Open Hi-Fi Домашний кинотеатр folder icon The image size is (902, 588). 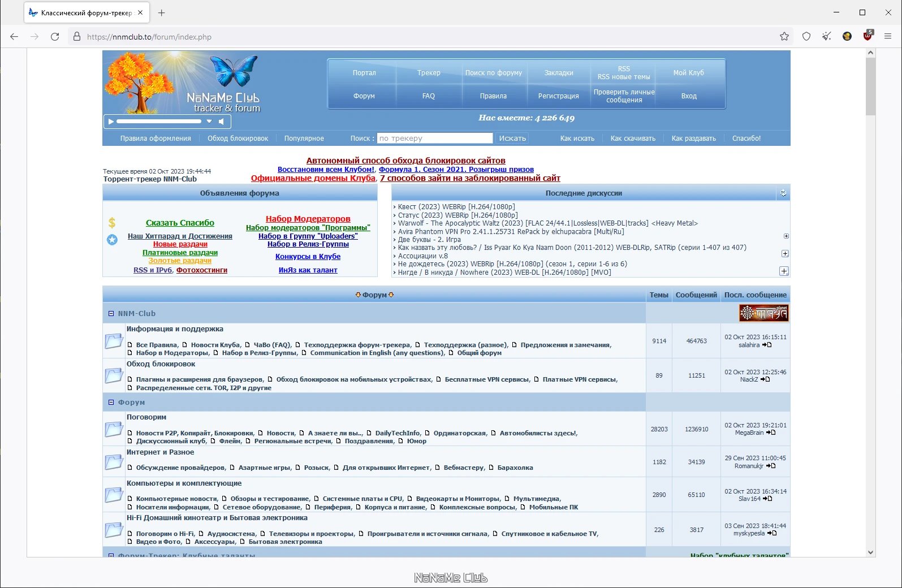(114, 529)
